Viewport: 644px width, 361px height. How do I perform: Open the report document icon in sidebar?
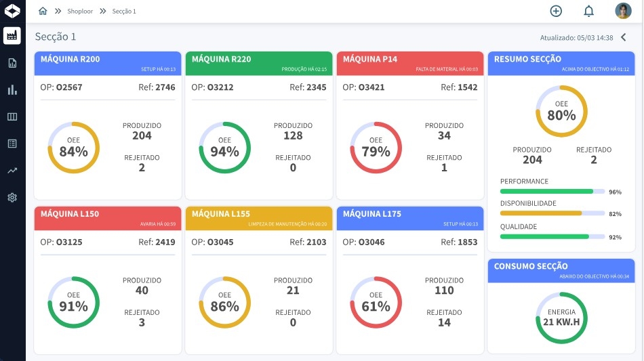point(12,63)
